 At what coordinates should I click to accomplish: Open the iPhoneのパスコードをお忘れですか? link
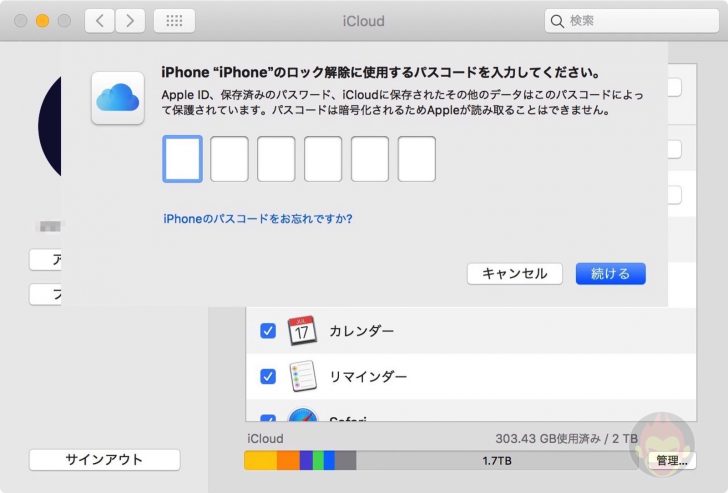[x=258, y=218]
